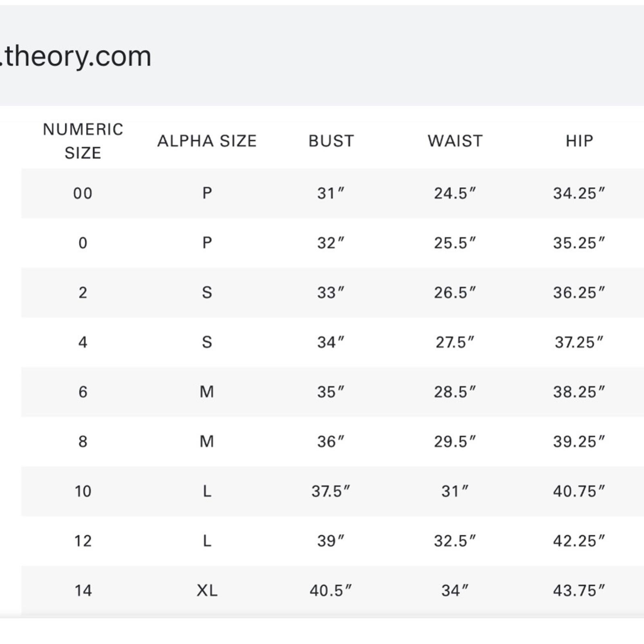Screen dimensions: 644x644
Task: Click the 37.5″ bust measurement
Action: tap(330, 491)
